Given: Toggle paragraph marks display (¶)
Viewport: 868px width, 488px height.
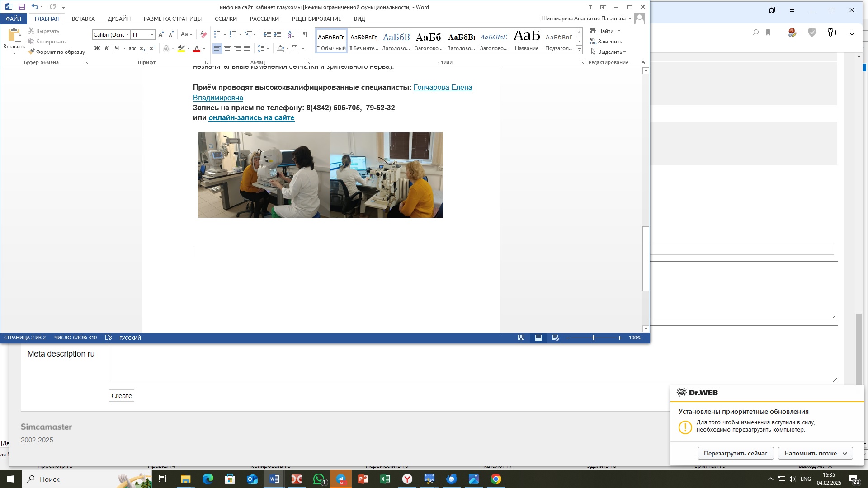Looking at the screenshot, I should coord(305,35).
